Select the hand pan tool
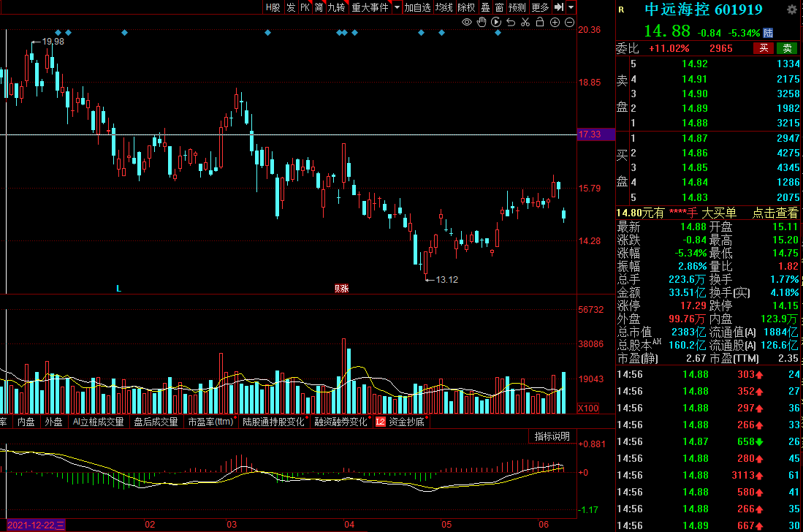The height and width of the screenshot is (532, 803). tap(482, 23)
